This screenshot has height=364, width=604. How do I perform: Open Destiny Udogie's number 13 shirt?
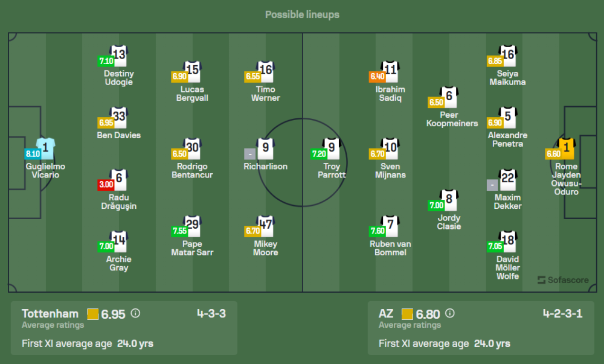[x=119, y=56]
